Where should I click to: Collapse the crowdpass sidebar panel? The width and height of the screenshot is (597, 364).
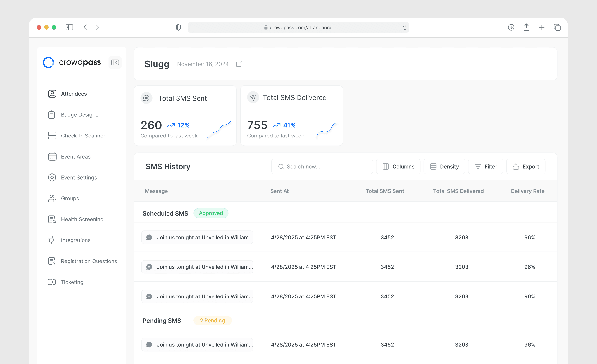point(115,62)
